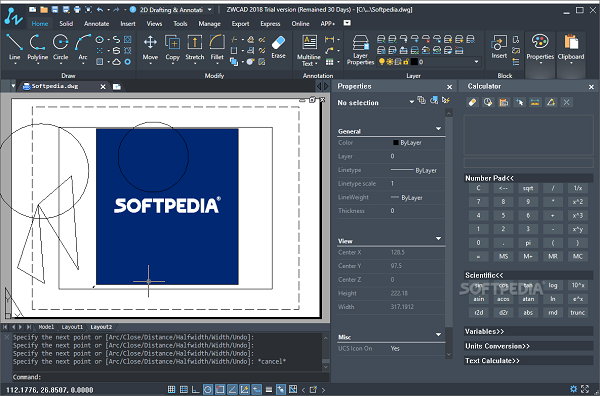Open the Properties ribbon panel button
Image resolution: width=600 pixels, height=396 pixels.
pyautogui.click(x=540, y=48)
